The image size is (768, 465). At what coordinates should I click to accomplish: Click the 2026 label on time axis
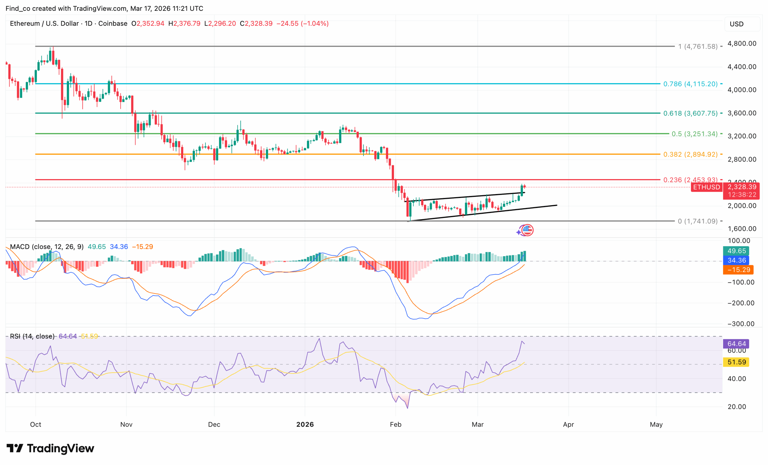[x=305, y=424]
